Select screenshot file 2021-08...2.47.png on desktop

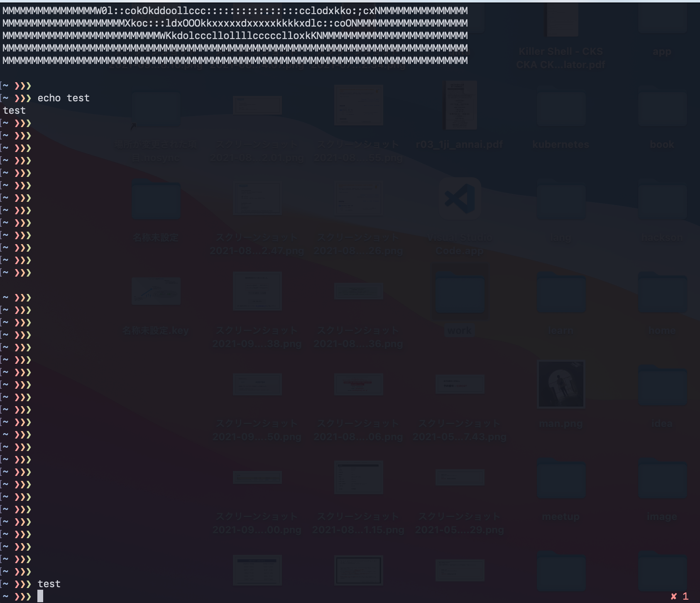pyautogui.click(x=257, y=199)
